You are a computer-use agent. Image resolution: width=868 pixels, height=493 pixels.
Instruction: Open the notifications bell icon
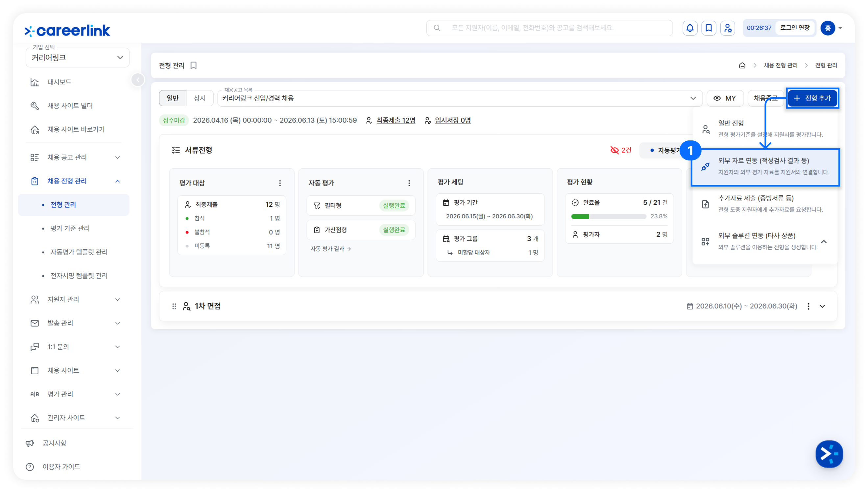point(689,28)
